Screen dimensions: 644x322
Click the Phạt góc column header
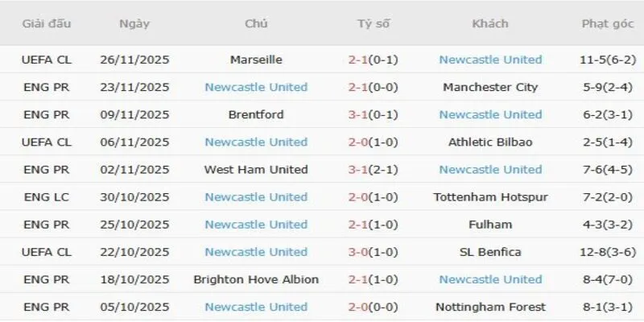[x=608, y=23]
